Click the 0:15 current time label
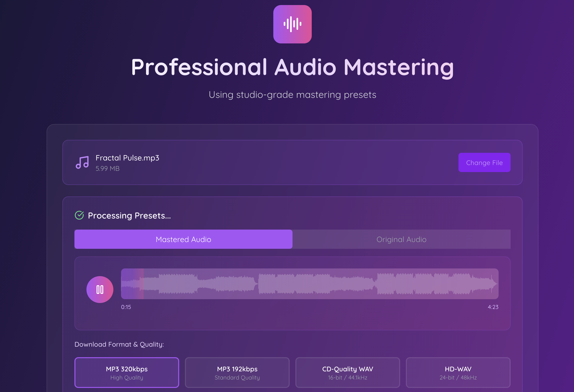 pos(126,307)
